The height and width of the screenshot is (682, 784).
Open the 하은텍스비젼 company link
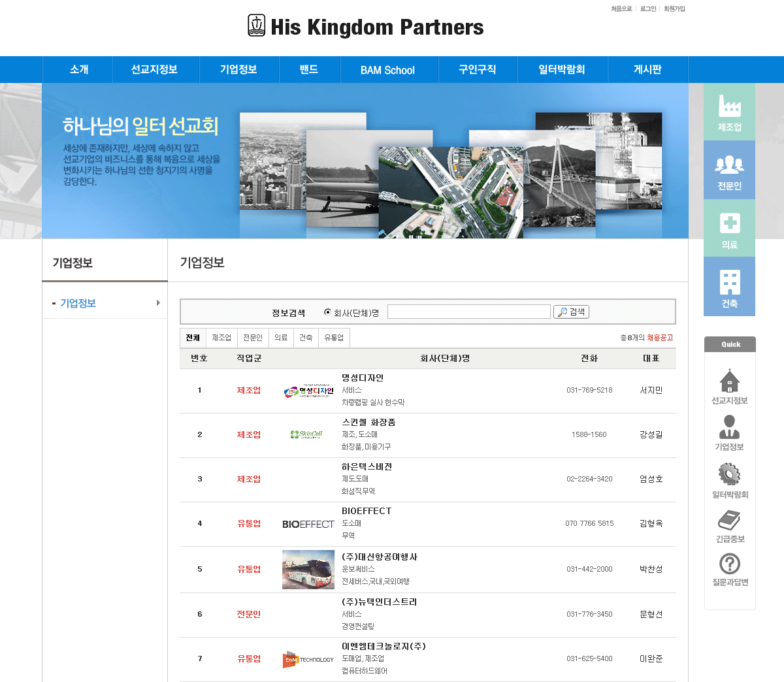367,467
